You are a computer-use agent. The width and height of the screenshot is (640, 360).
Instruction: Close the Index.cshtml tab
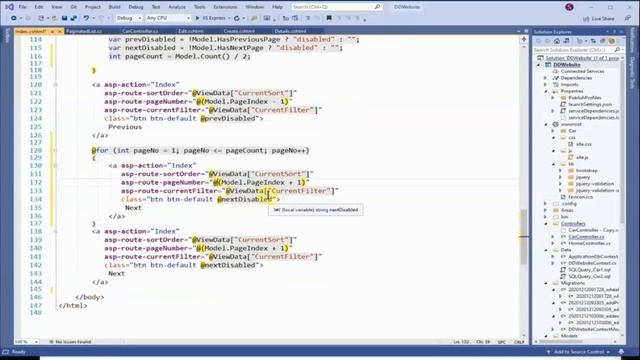60,31
